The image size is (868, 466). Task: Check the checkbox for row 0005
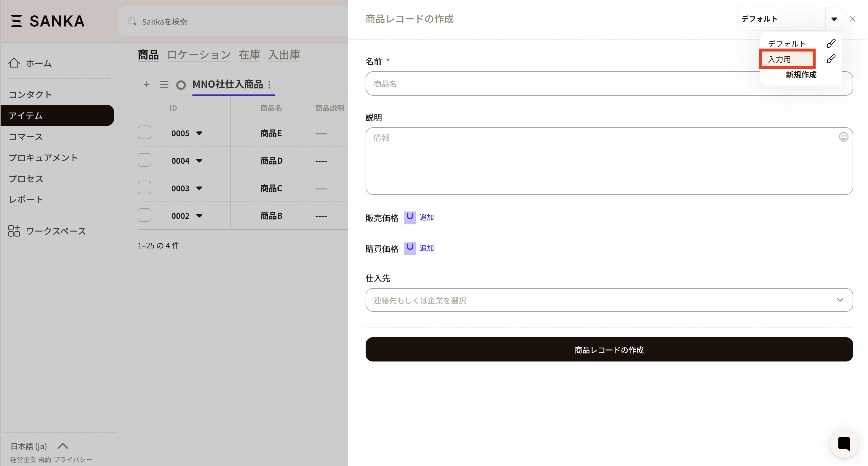[x=144, y=132]
